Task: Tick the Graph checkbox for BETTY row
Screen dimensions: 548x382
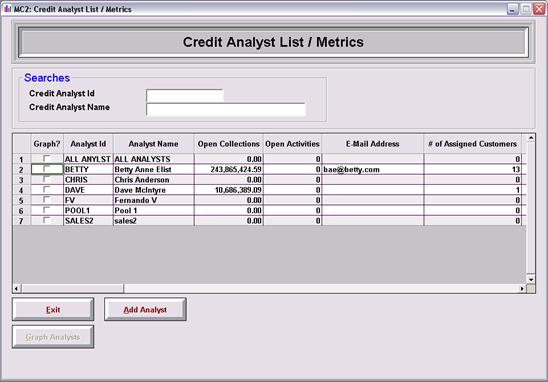Action: [x=46, y=169]
